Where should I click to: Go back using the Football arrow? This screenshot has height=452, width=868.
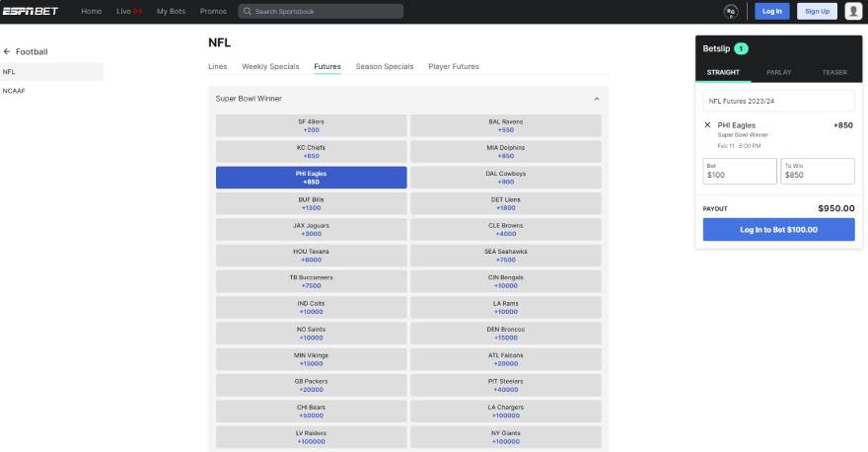(7, 51)
